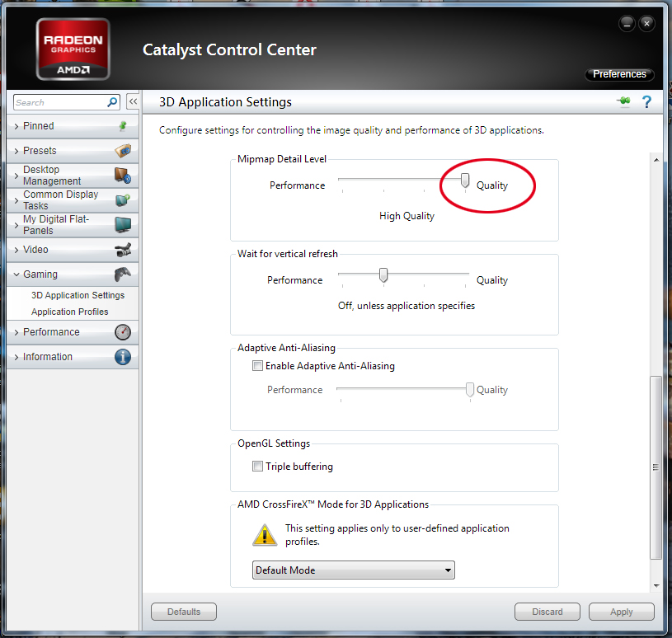Collapse the sidebar with the double-arrow button

click(x=133, y=101)
